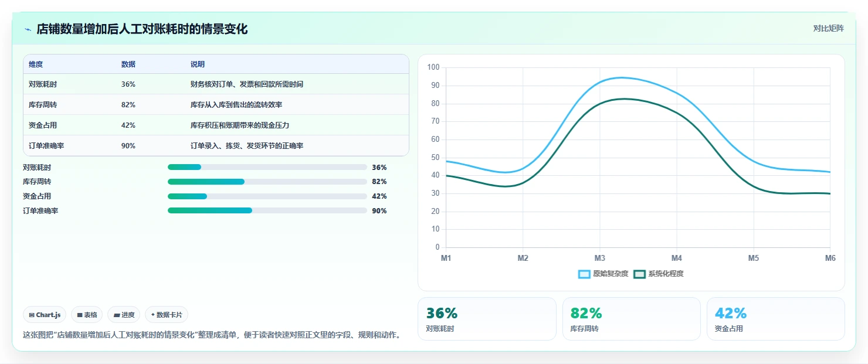Click the caption text beginning 这张图把

pyautogui.click(x=212, y=335)
